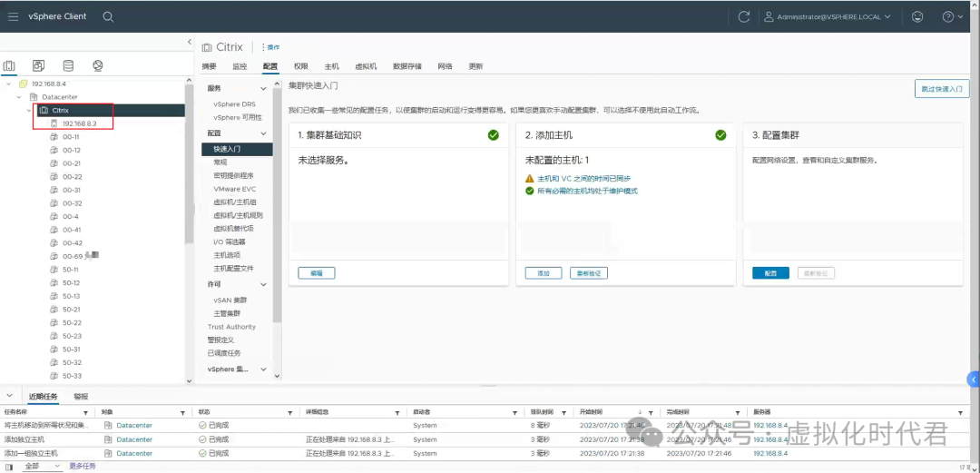Open vSphere DRS settings
This screenshot has width=980, height=473.
tap(234, 104)
